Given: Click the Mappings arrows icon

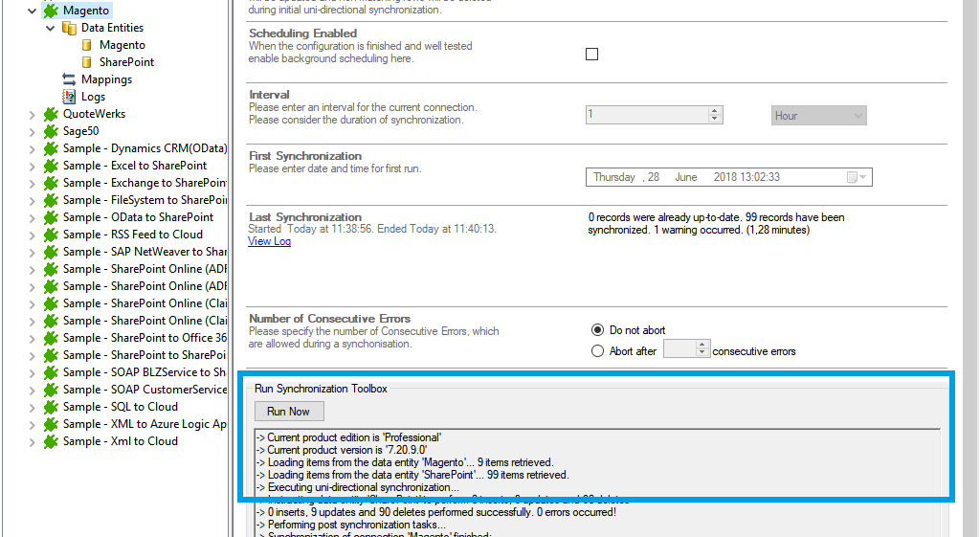Looking at the screenshot, I should [69, 79].
